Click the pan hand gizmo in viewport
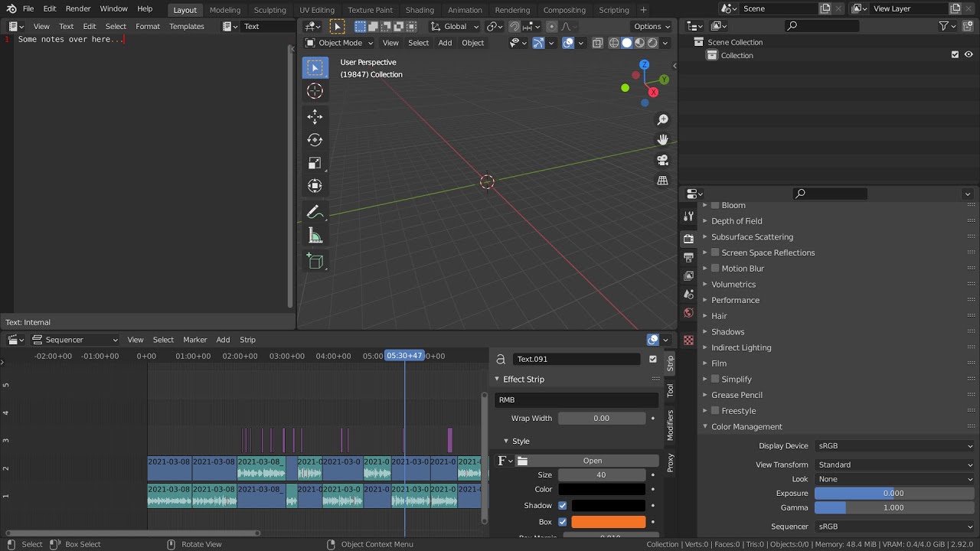 (x=663, y=139)
